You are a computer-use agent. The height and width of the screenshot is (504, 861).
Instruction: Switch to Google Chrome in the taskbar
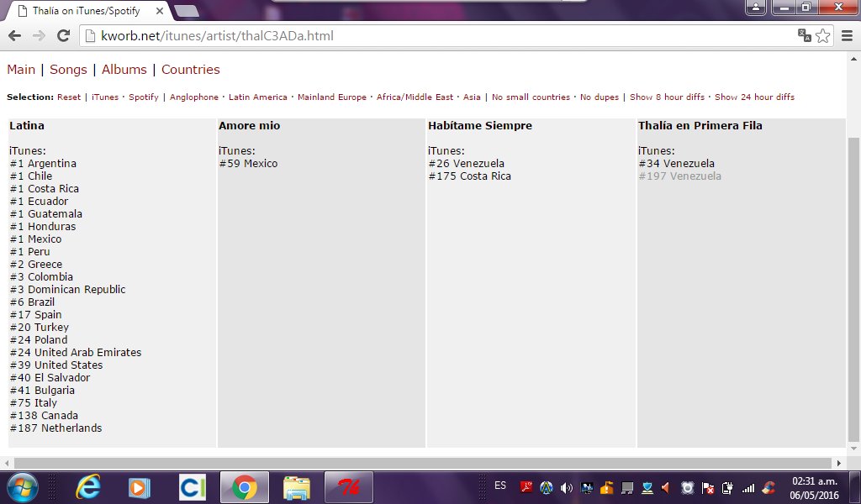click(245, 487)
